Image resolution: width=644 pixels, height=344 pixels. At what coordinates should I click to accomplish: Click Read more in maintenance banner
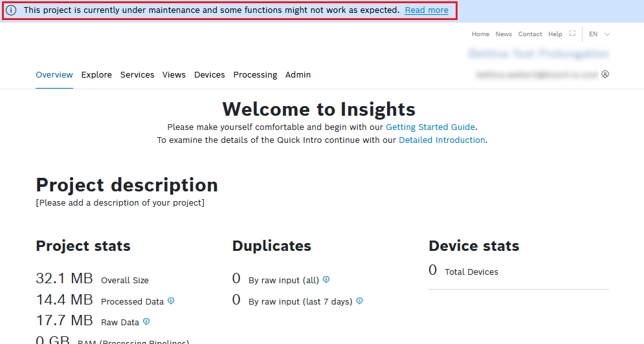click(x=427, y=10)
